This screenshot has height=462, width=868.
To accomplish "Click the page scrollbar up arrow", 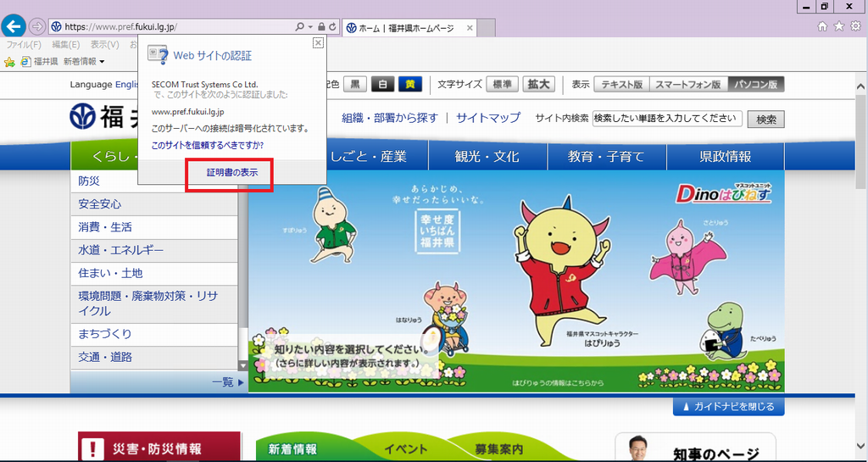I will click(861, 86).
